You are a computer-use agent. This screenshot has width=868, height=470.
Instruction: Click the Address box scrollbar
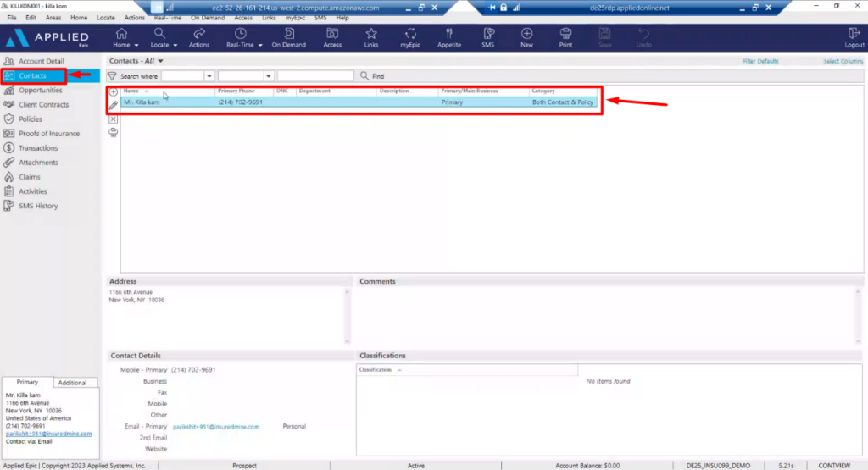[347, 316]
